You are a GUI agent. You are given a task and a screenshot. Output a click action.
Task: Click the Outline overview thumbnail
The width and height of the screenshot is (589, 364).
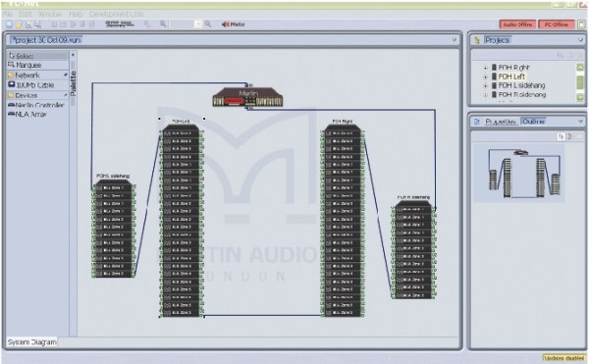(518, 174)
